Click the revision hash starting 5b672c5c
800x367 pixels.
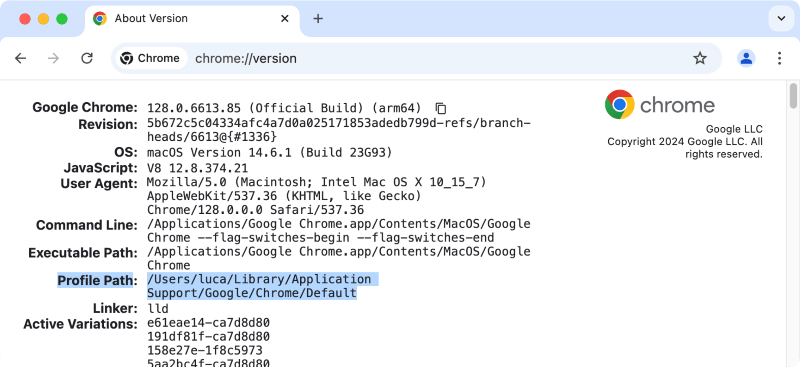point(339,123)
